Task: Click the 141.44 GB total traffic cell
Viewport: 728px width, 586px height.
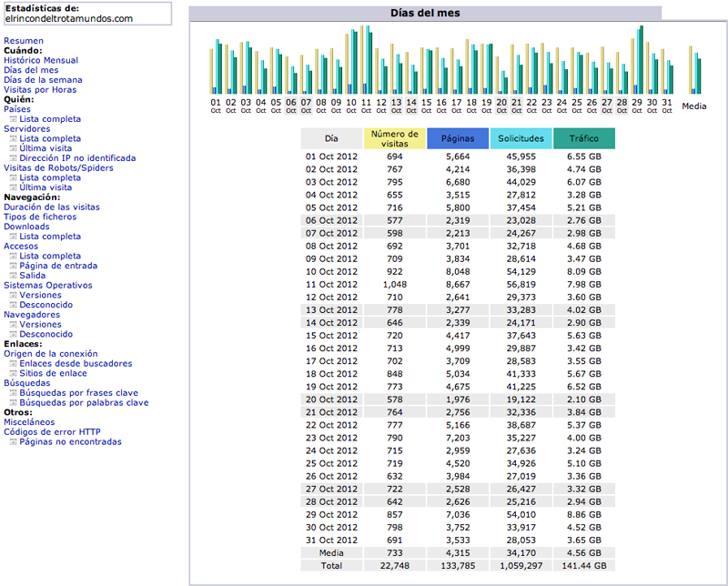Action: (x=584, y=566)
